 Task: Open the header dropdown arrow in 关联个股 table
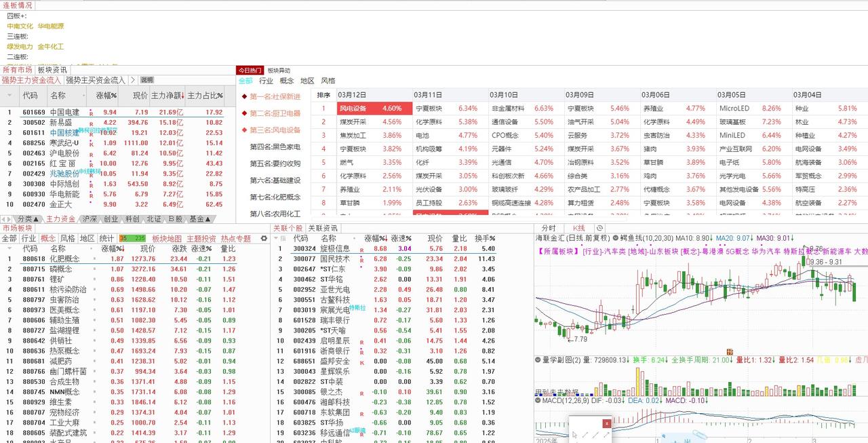point(276,238)
